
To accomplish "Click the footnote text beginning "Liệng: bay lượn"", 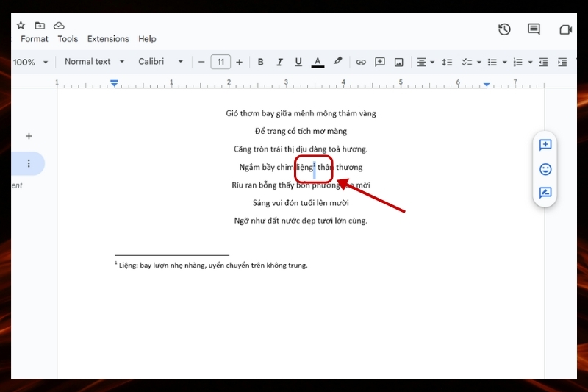I will 213,266.
